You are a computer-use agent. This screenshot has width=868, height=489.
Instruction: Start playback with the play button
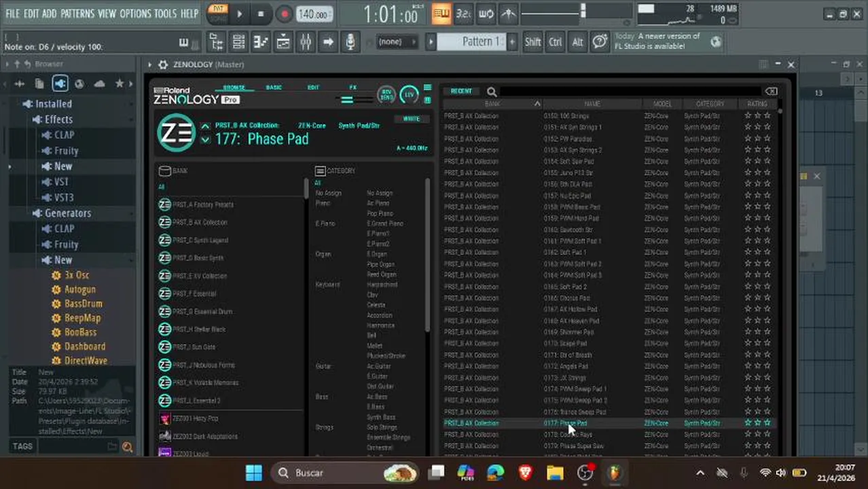pos(239,14)
